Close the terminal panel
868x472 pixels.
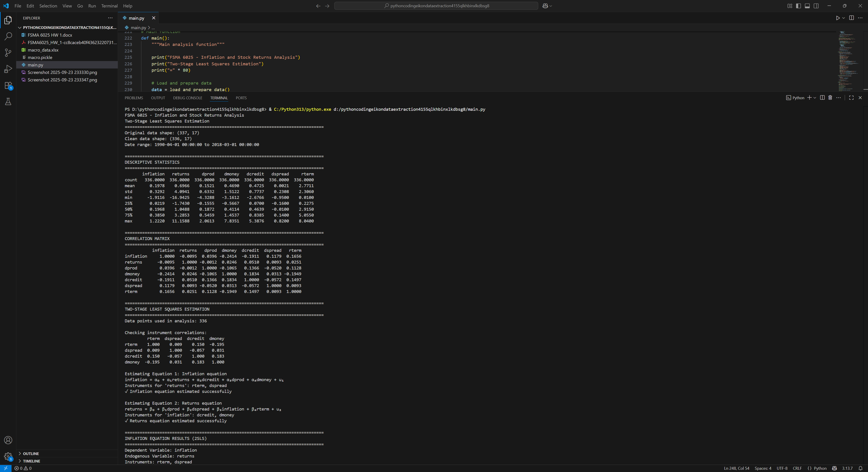860,98
